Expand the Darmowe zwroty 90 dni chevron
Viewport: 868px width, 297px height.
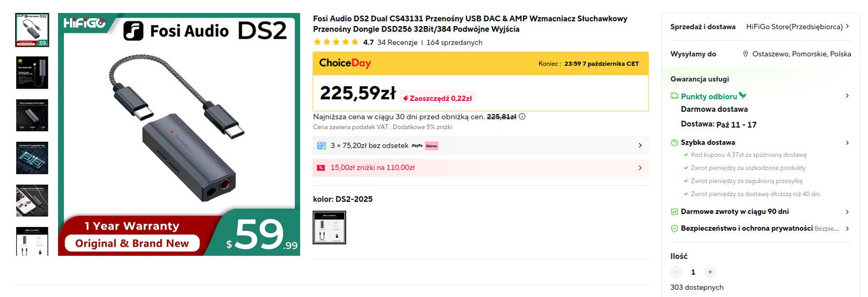[847, 212]
